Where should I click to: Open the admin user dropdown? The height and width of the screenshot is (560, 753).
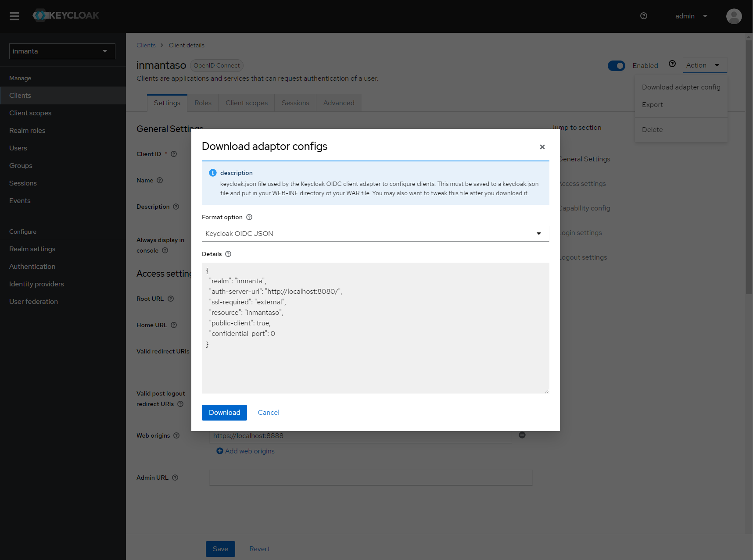[x=691, y=16]
